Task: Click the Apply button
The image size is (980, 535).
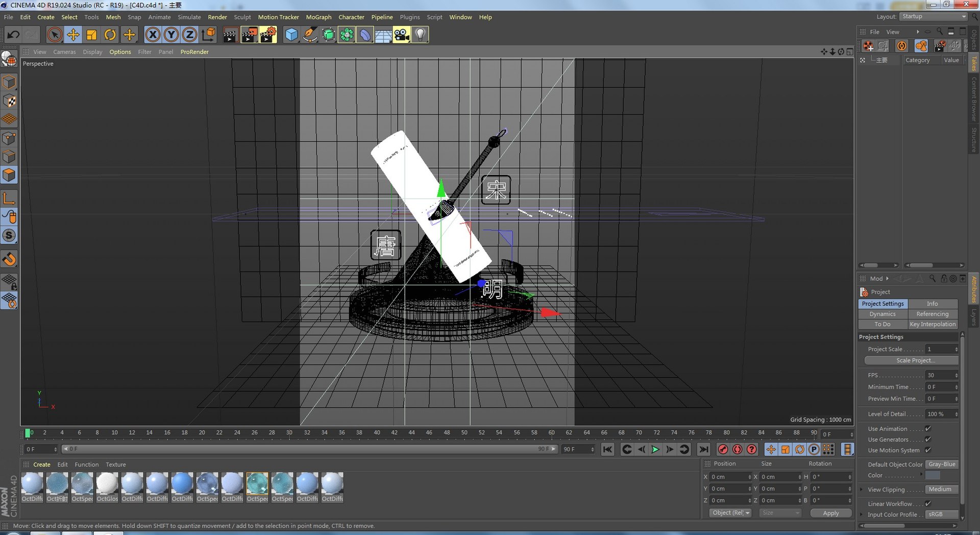Action: coord(831,513)
